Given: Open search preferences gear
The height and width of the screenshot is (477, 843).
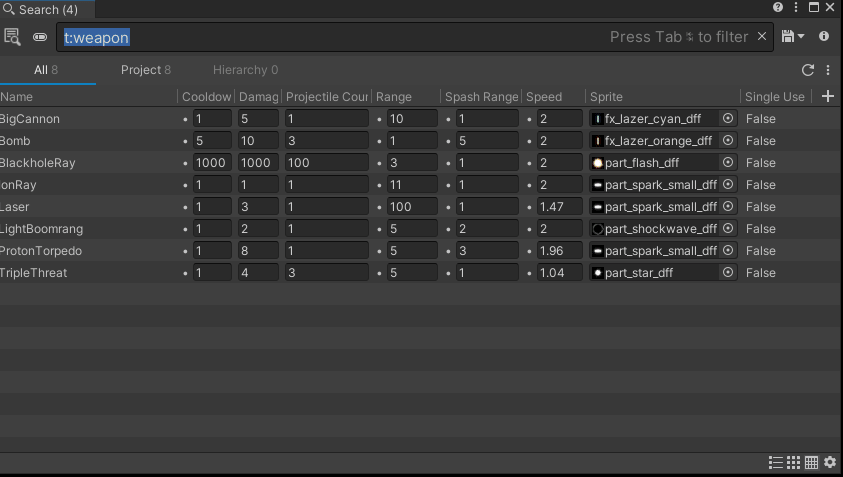Looking at the screenshot, I should coord(829,462).
